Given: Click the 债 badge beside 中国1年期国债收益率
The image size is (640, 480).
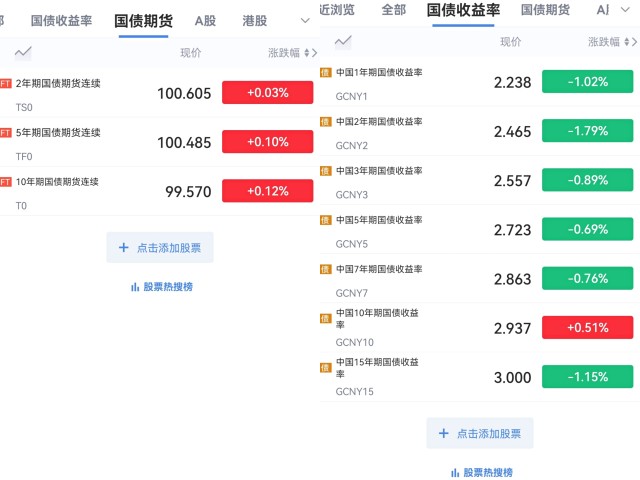Looking at the screenshot, I should (x=325, y=72).
